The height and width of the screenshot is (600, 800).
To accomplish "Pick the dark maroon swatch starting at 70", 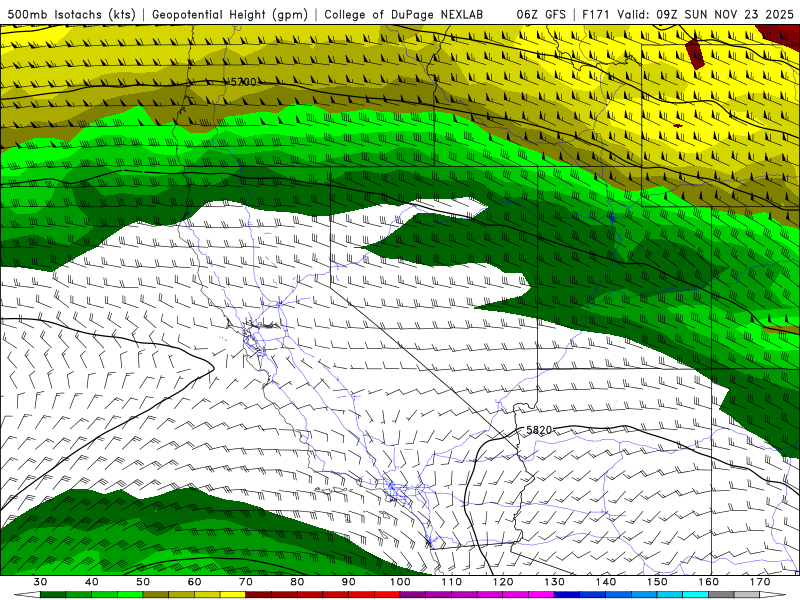I will [x=259, y=595].
